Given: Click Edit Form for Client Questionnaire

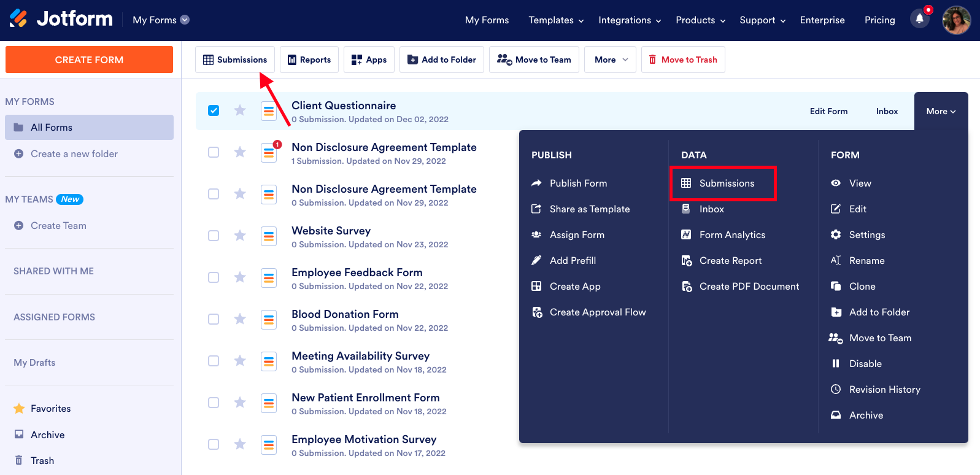Looking at the screenshot, I should point(828,111).
